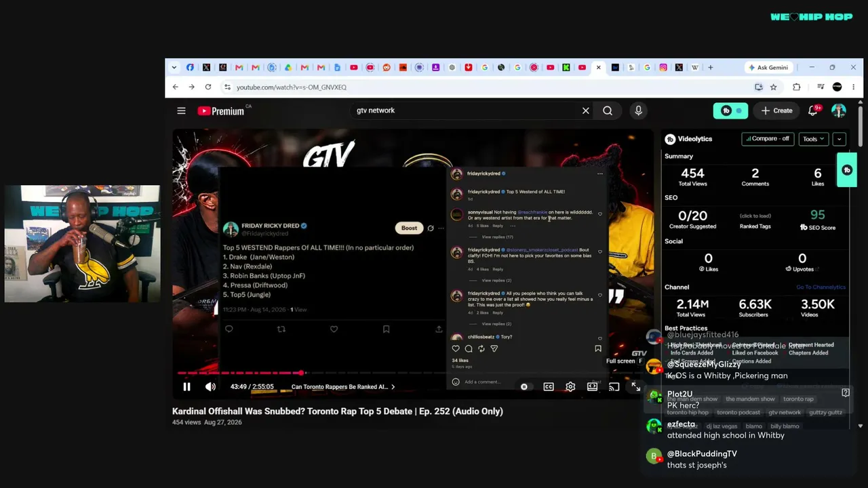Image resolution: width=868 pixels, height=488 pixels.
Task: Like the Instagram post with heart
Action: pos(456,348)
